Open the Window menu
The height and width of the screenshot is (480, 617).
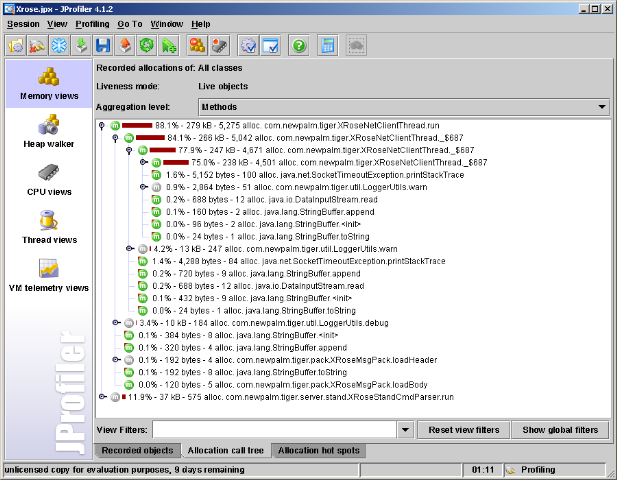[167, 24]
